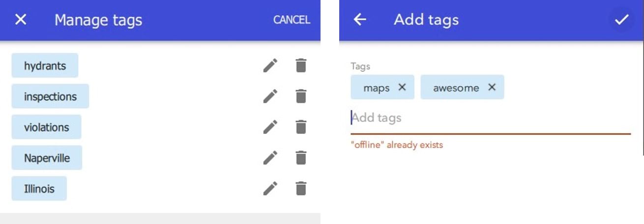Edit the Naperville tag
The width and height of the screenshot is (644, 224).
(270, 158)
